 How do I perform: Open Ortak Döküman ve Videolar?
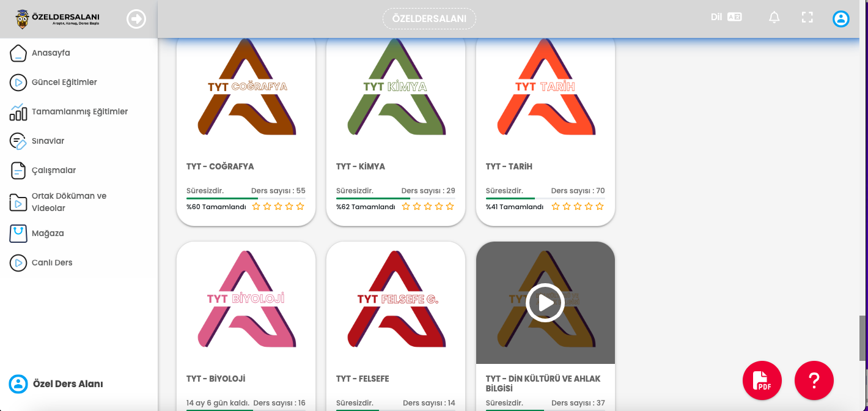pos(68,202)
